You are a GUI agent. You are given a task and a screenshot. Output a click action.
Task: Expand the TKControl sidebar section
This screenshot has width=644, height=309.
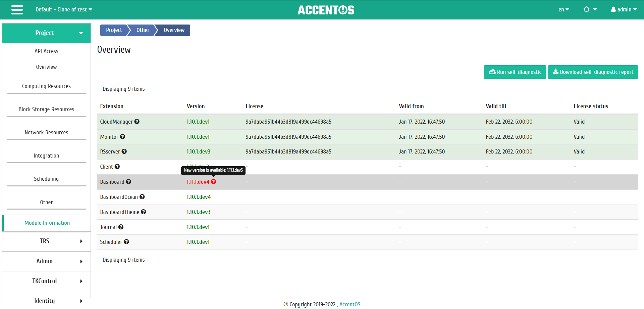[47, 281]
